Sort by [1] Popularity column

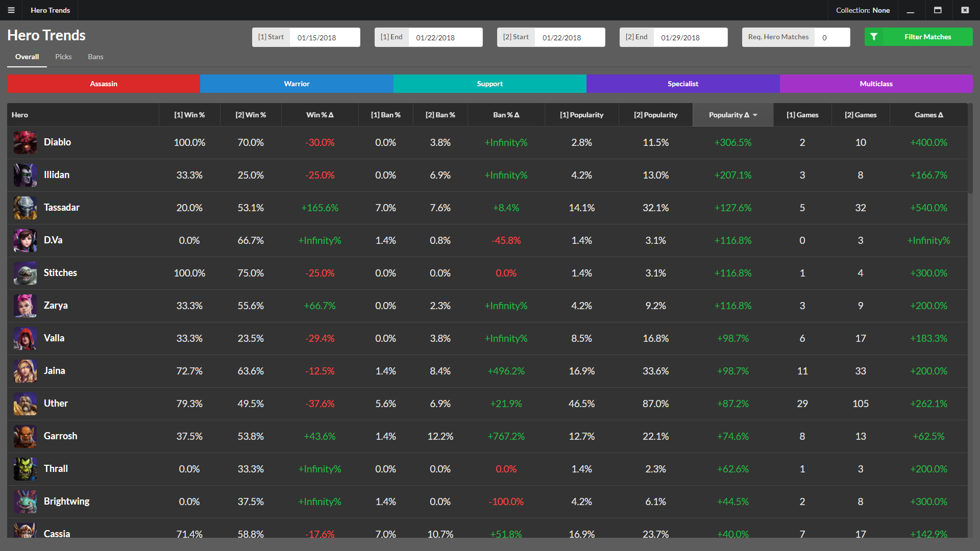582,115
